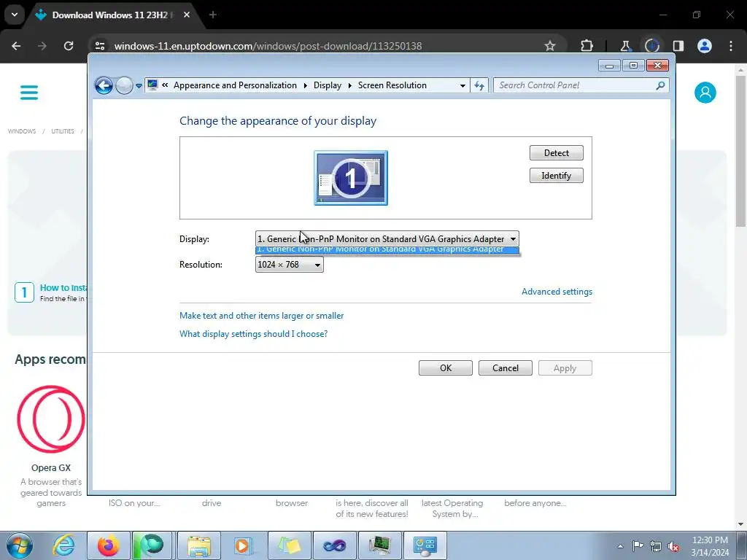
Task: Click the taskbar clock showing 12:30 PM
Action: [x=710, y=546]
